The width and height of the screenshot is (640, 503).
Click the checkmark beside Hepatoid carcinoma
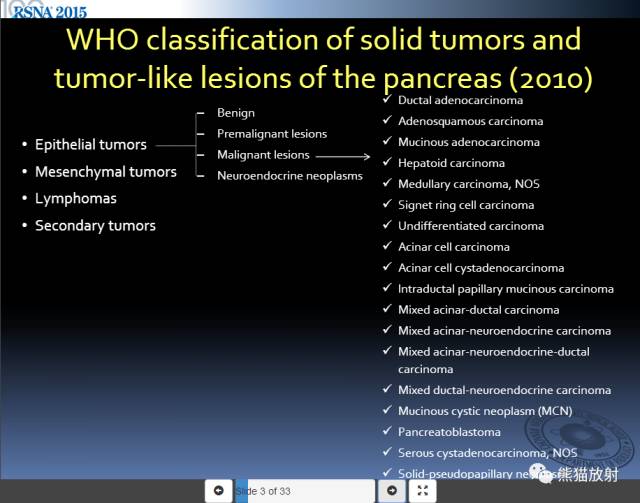pos(387,162)
